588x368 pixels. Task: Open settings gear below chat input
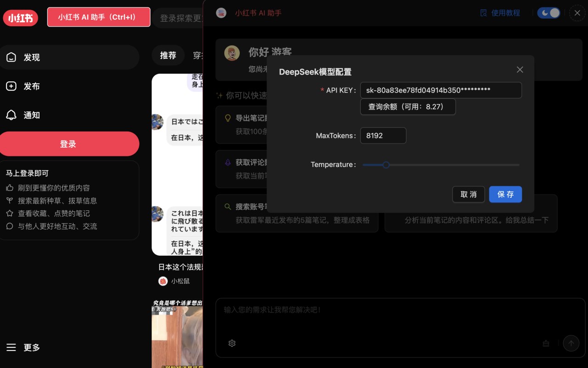point(232,343)
